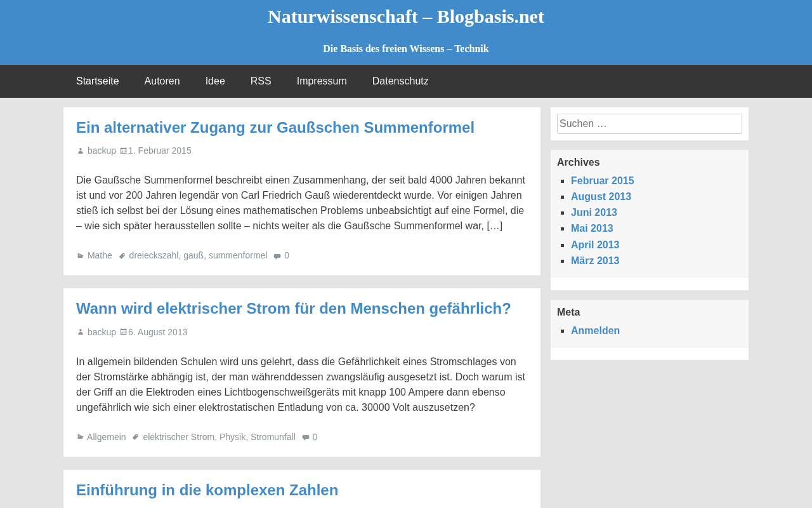
Task: Open the Startseite menu item
Action: 98,81
